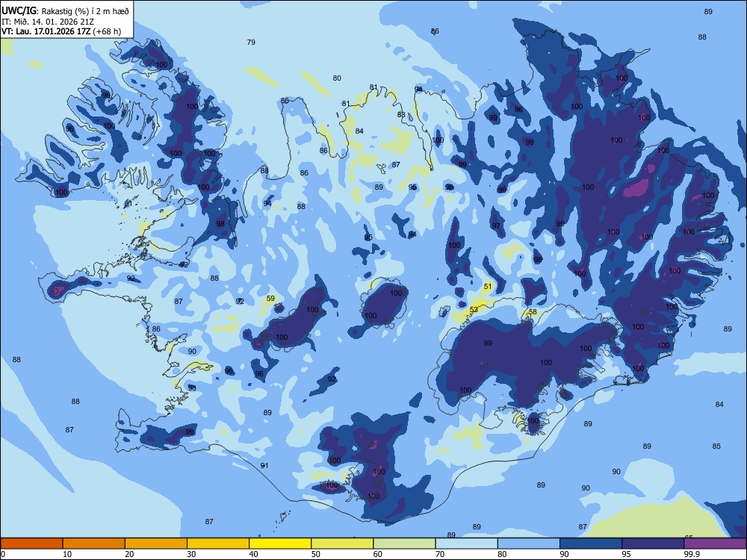
Task: Click the 60–70 pale green legend swatch
Action: coord(404,544)
